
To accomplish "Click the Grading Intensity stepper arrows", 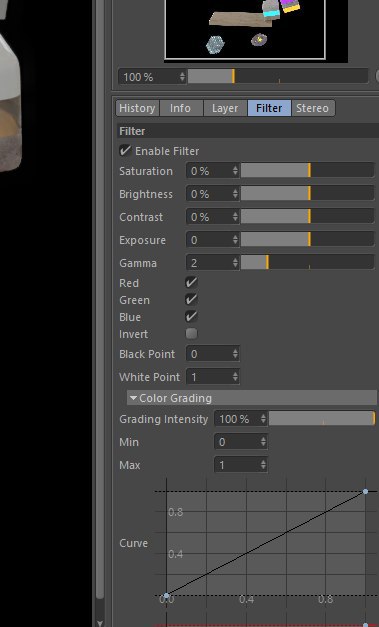I will point(263,419).
